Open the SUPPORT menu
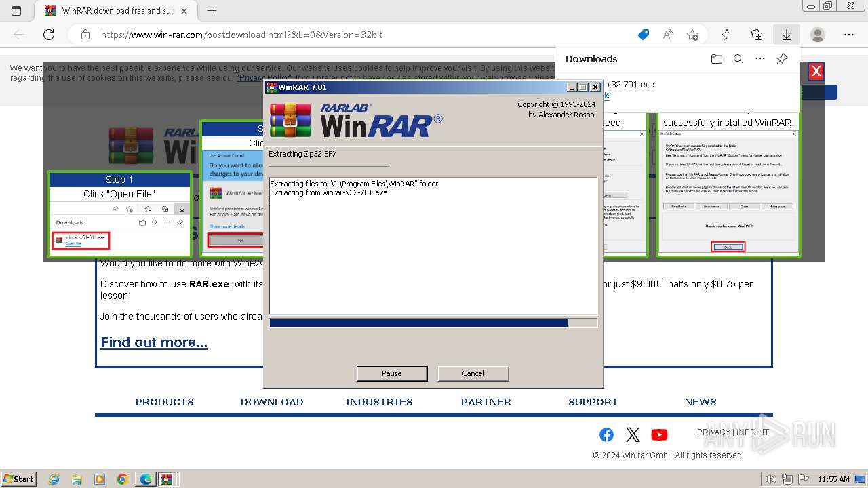 click(593, 402)
